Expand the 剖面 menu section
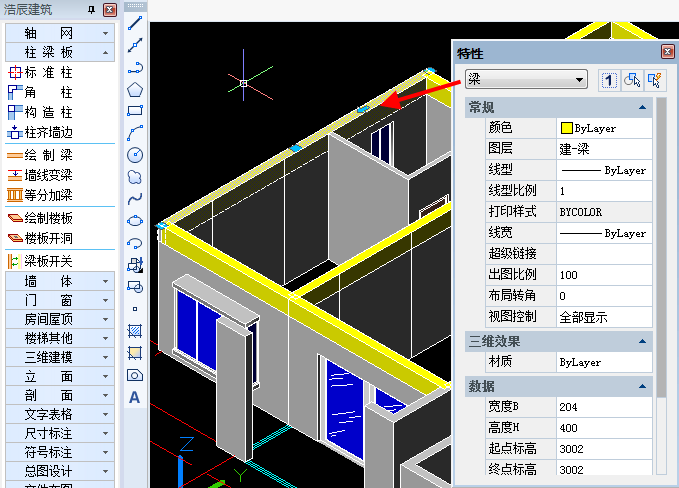The height and width of the screenshot is (488, 679). [60, 395]
